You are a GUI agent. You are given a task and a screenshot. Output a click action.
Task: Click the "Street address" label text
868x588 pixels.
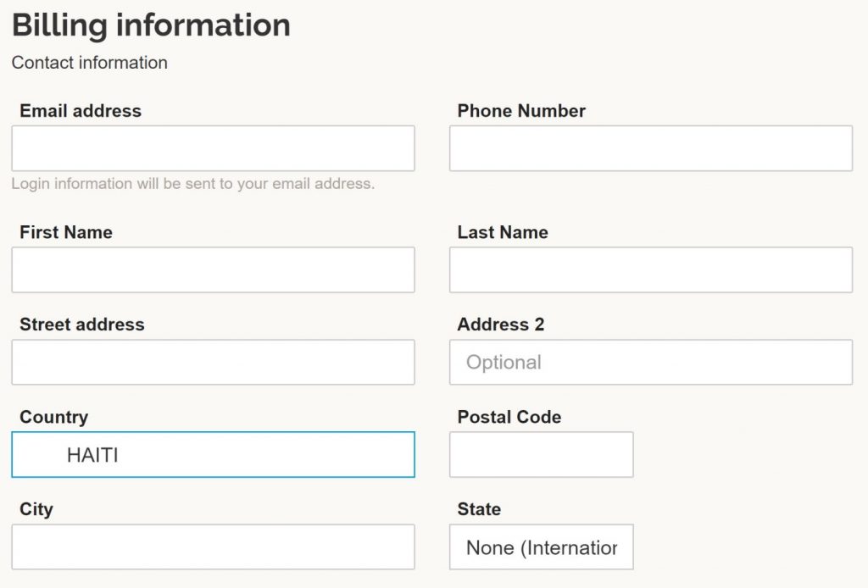click(82, 325)
